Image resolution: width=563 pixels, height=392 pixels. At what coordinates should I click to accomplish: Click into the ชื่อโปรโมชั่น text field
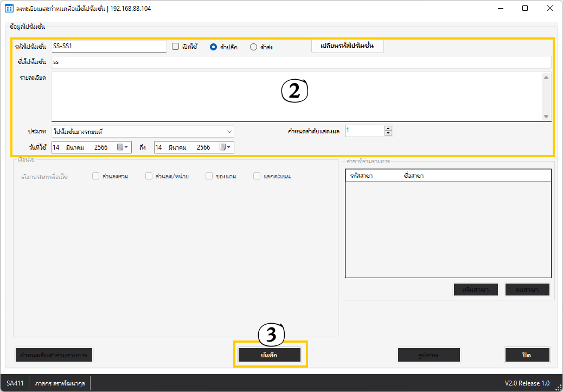coord(301,62)
